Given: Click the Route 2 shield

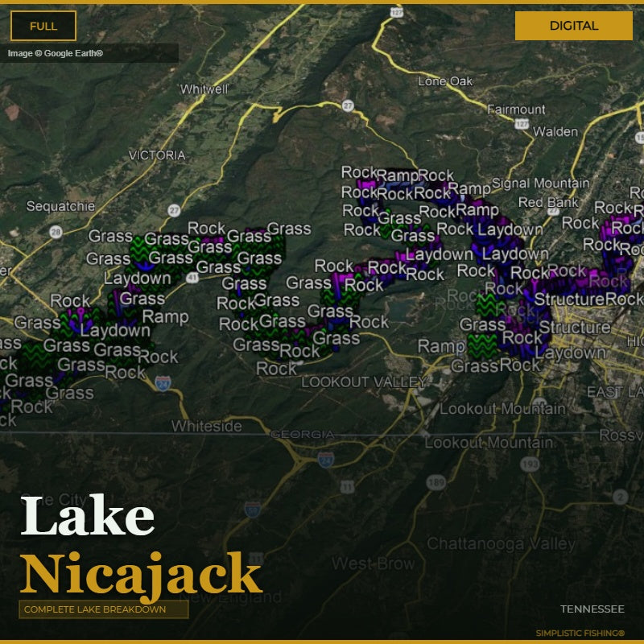Looking at the screenshot, I should pos(621,497).
